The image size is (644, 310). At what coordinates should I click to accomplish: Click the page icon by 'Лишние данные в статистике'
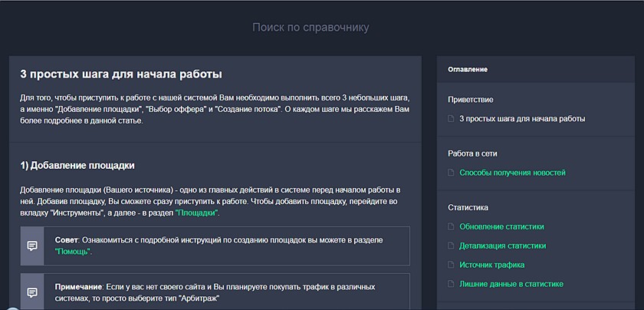click(x=451, y=284)
